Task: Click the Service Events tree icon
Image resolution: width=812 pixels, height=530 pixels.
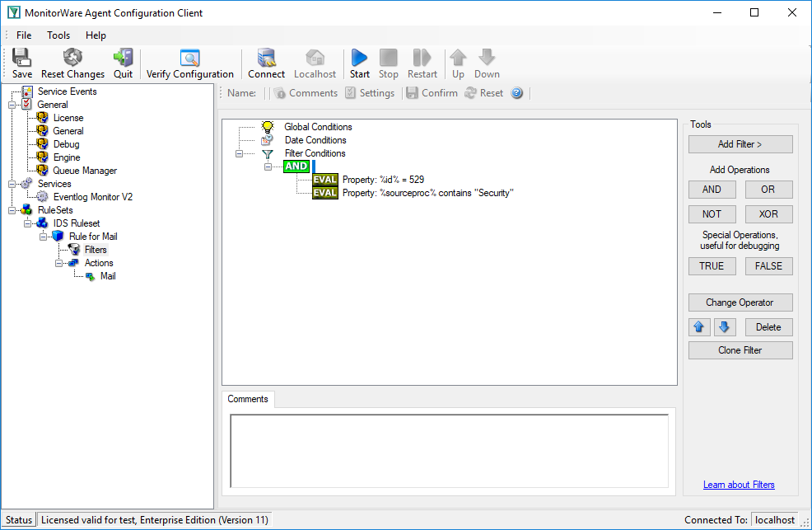Action: pyautogui.click(x=27, y=91)
